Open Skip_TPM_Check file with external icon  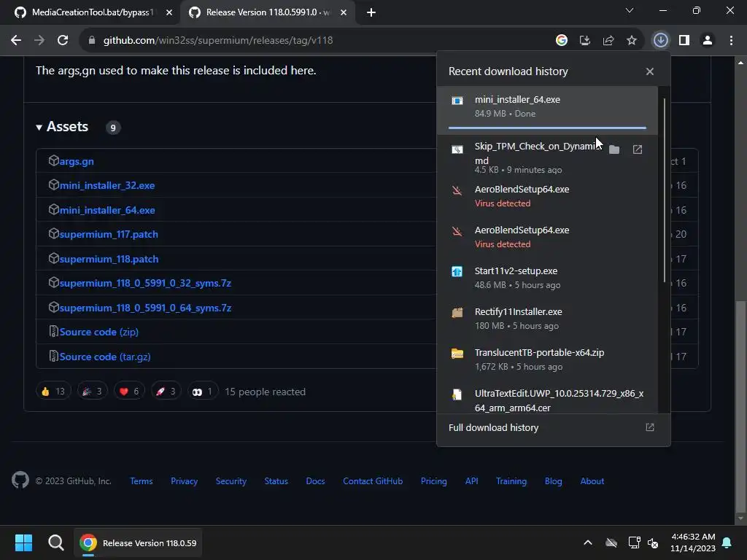click(x=638, y=149)
